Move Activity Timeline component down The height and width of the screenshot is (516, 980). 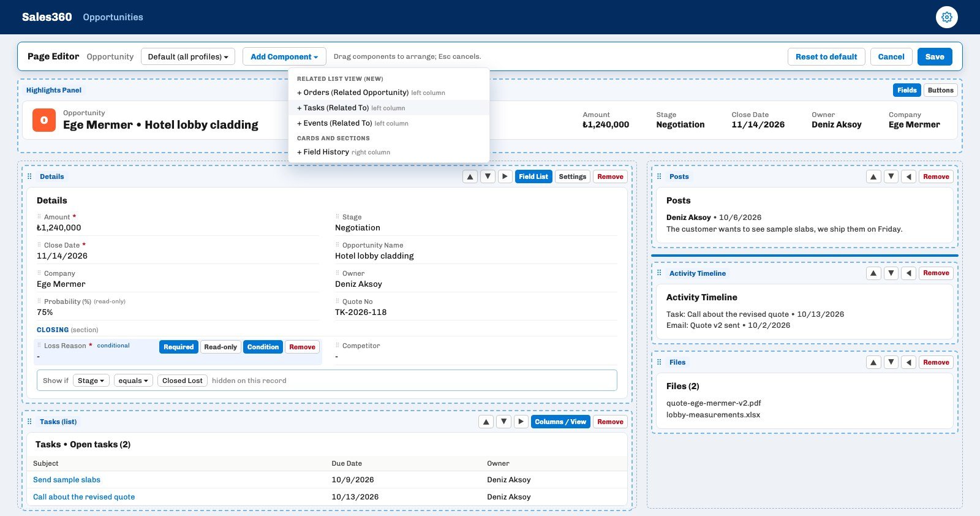891,273
